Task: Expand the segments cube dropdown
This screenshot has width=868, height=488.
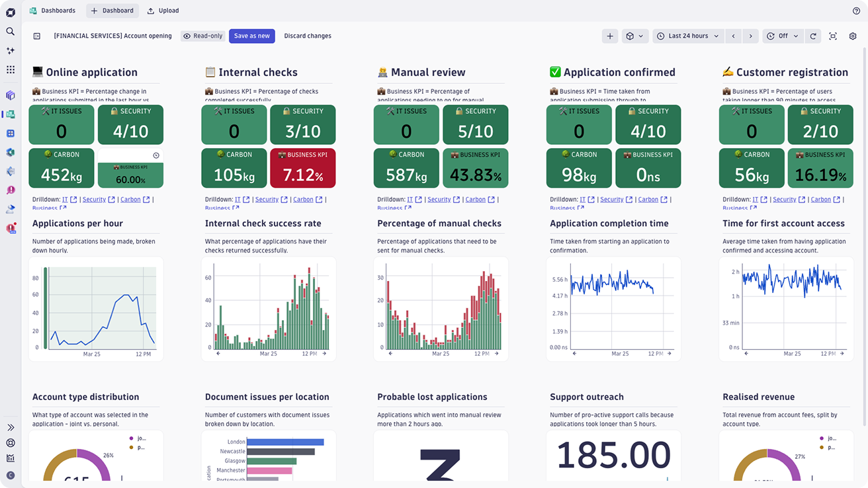Action: coord(634,36)
